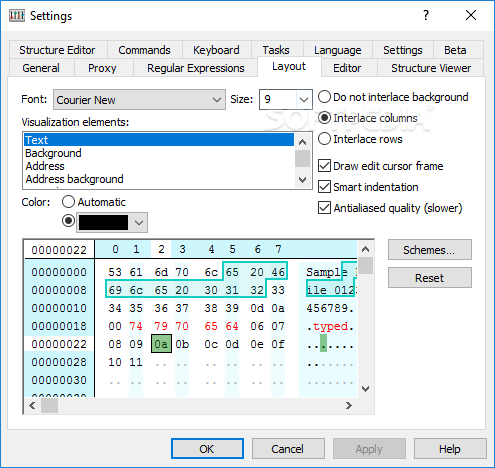Select the custom color radio button
The height and width of the screenshot is (468, 495).
pos(68,220)
